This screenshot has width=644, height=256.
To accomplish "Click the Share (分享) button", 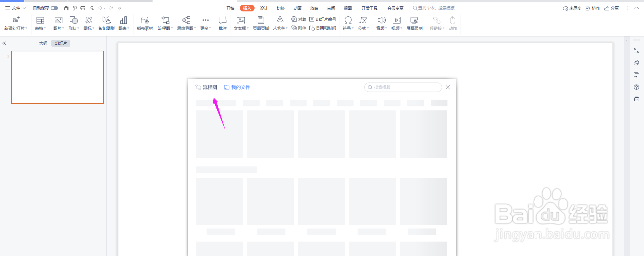I will pos(612,8).
